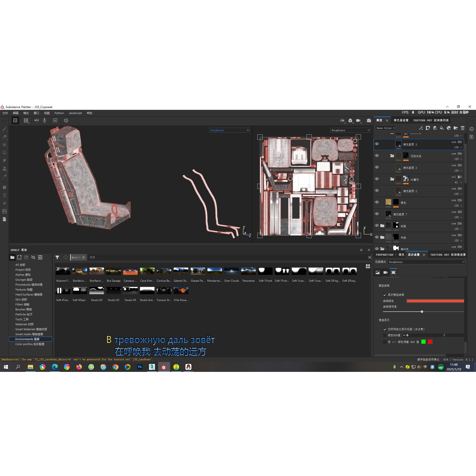This screenshot has height=476, width=476.
Task: Click the Photoshop export icon in left sidebar
Action: (4, 211)
